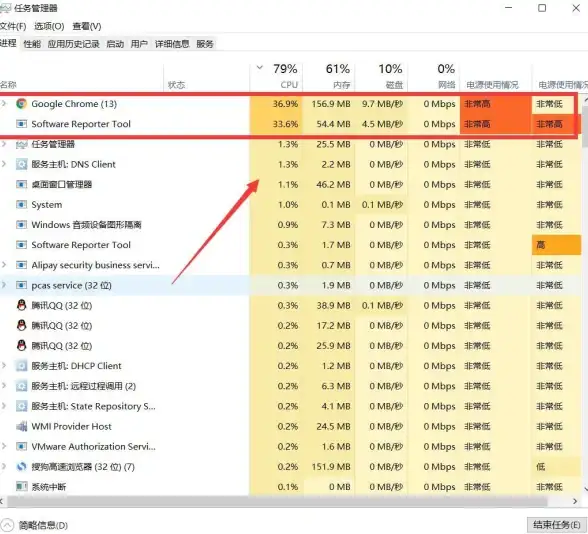This screenshot has height=534, width=588.
Task: Click the VMware Authorization Service icon
Action: pos(21,447)
